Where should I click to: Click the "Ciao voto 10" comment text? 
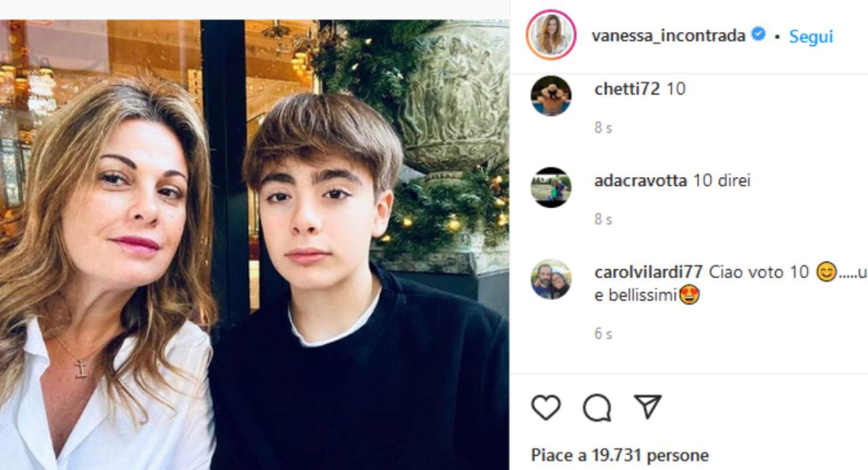click(759, 272)
